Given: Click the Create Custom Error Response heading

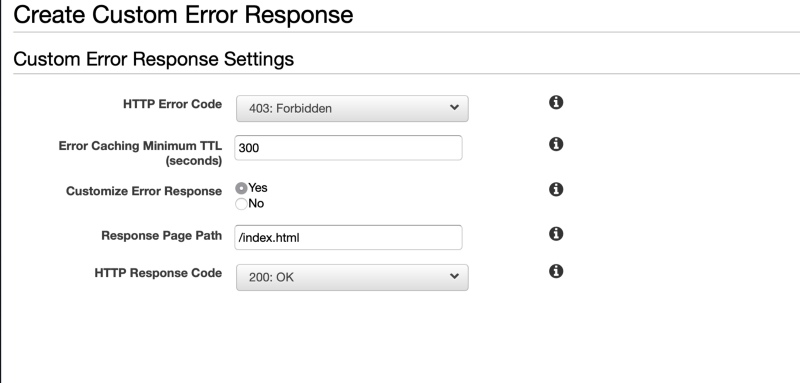Looking at the screenshot, I should (x=183, y=14).
